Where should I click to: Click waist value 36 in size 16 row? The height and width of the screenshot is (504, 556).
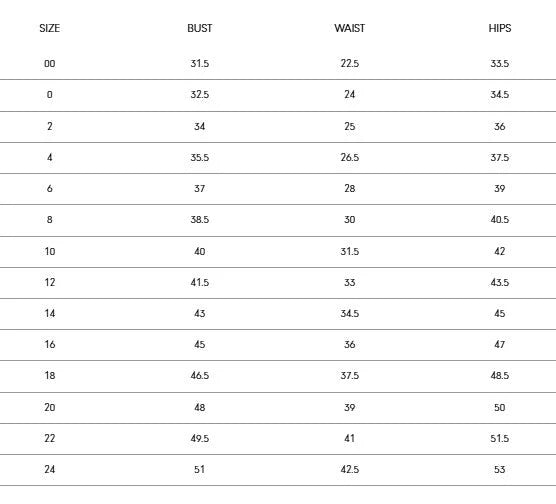coord(350,344)
